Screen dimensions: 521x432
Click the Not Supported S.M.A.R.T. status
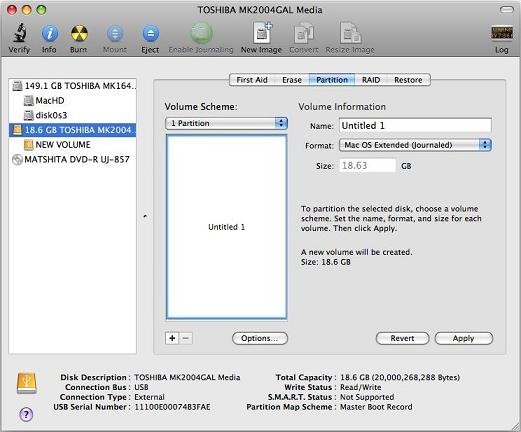(367, 397)
